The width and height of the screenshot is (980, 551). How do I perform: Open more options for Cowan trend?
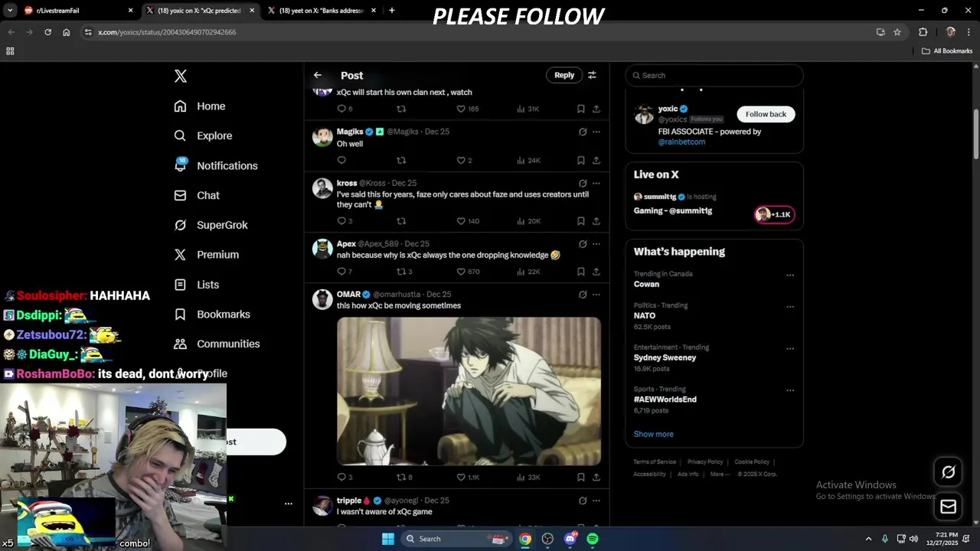pos(790,275)
